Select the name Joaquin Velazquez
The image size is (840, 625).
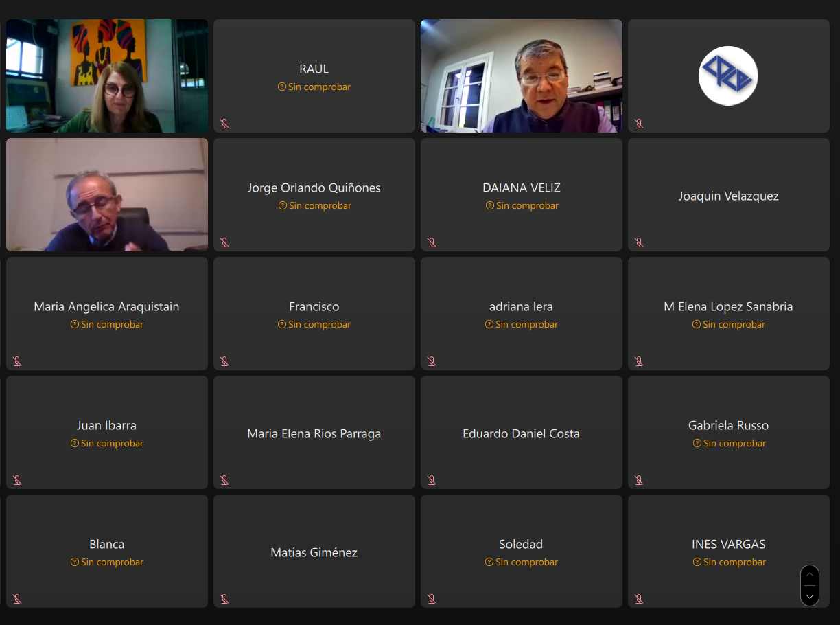729,196
